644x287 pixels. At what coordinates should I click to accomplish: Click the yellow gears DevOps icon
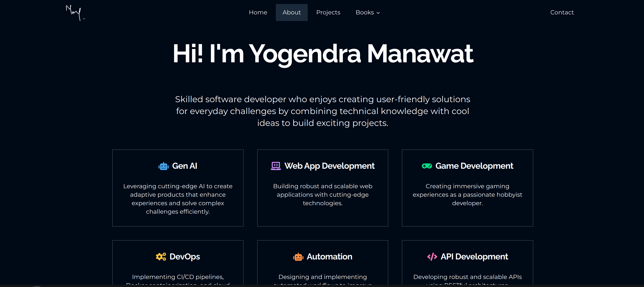click(161, 256)
